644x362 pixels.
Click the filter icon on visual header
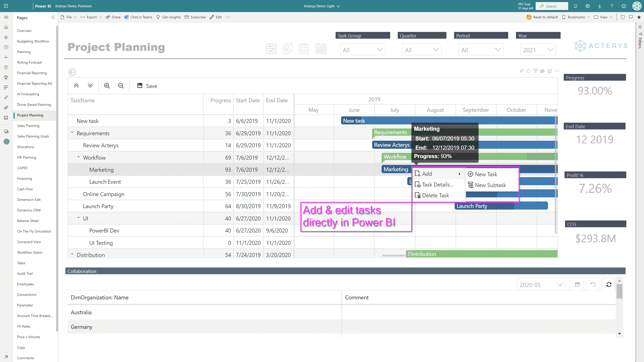[x=536, y=71]
